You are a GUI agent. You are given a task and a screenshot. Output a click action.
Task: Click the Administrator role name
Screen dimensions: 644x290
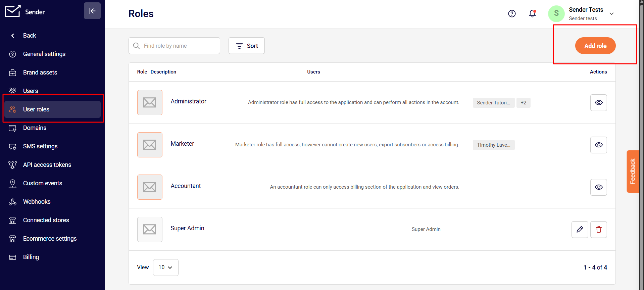point(189,101)
